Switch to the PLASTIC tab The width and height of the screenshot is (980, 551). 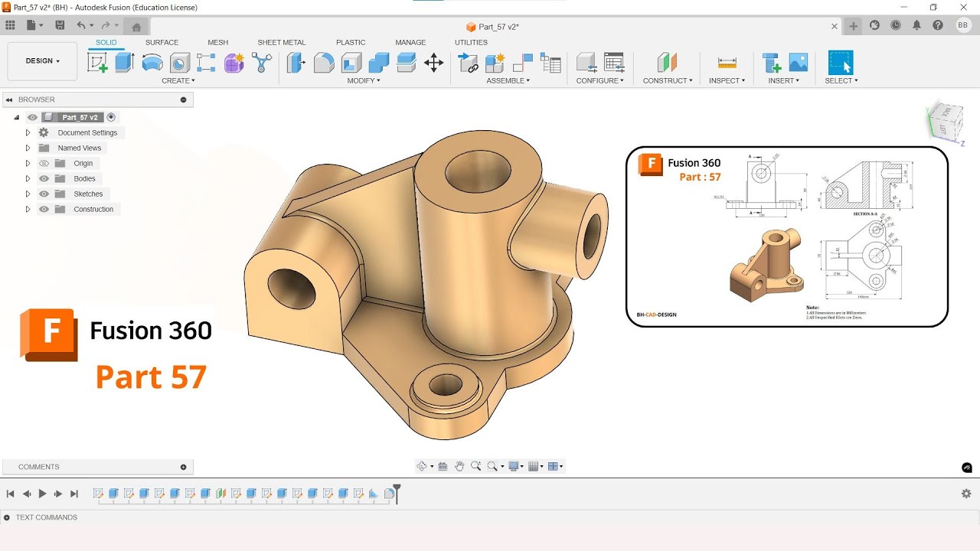[x=351, y=43]
